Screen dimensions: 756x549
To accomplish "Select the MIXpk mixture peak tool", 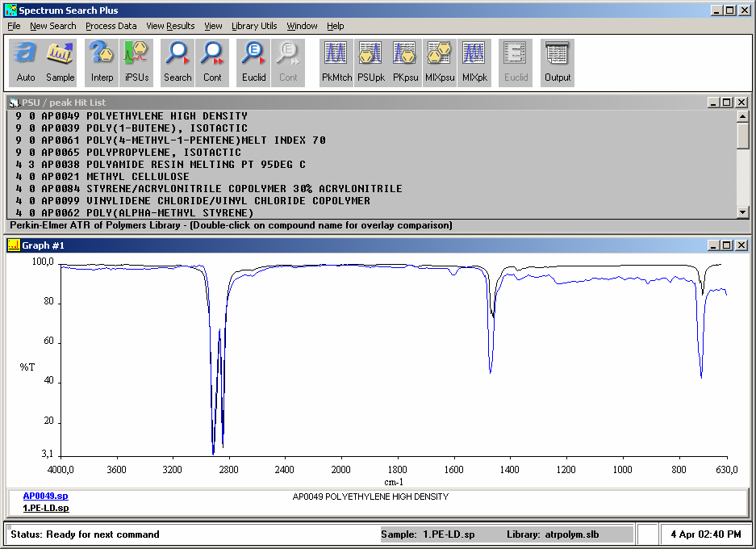I will click(474, 63).
